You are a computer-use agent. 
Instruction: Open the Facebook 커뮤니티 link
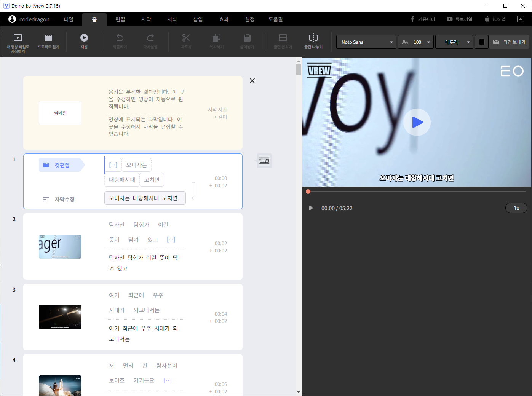coord(423,19)
